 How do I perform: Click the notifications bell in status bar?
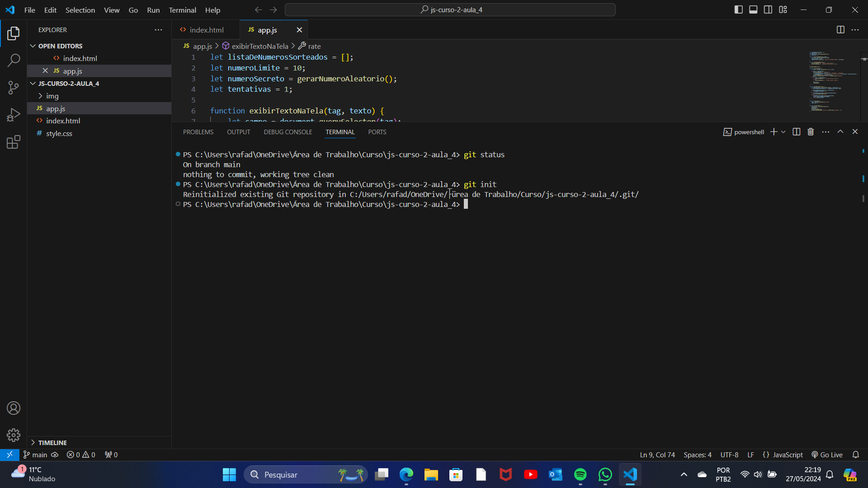coord(856,455)
